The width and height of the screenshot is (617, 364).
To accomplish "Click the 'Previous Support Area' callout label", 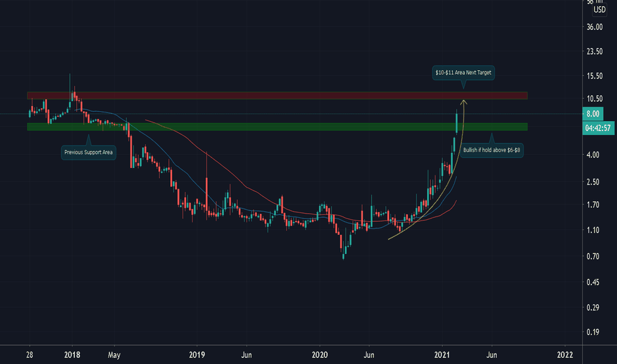I will tap(89, 152).
